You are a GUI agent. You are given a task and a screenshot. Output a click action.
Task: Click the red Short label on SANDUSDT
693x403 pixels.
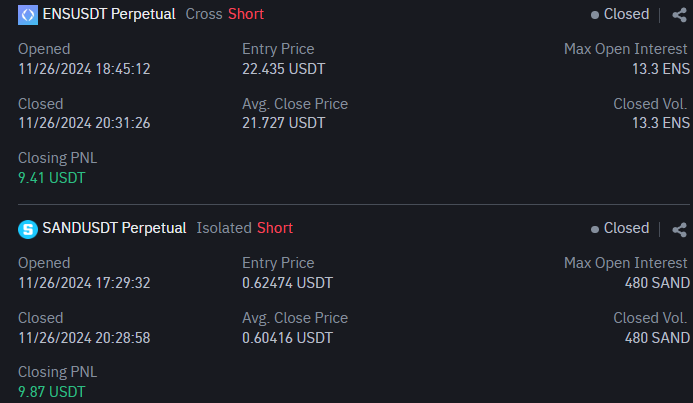(x=275, y=228)
